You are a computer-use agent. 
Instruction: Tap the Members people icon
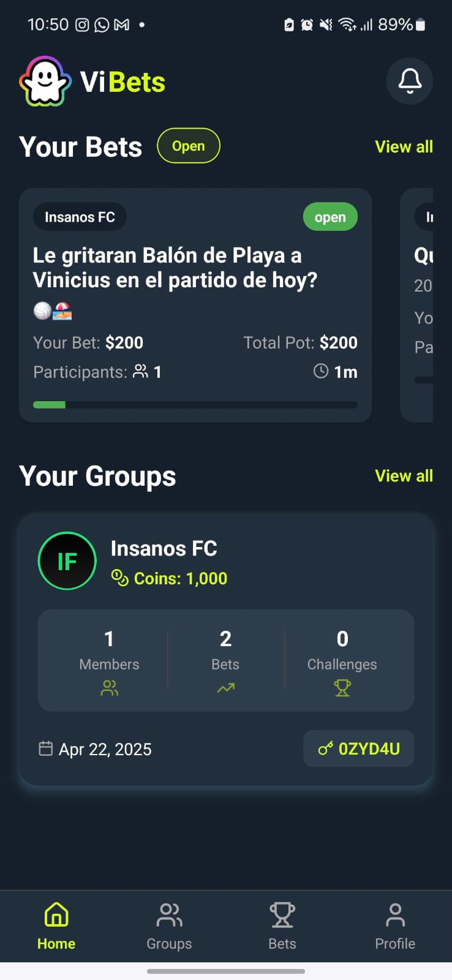(x=109, y=688)
